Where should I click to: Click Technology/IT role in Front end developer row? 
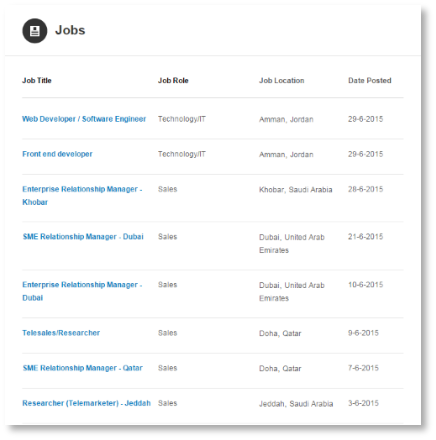click(182, 154)
